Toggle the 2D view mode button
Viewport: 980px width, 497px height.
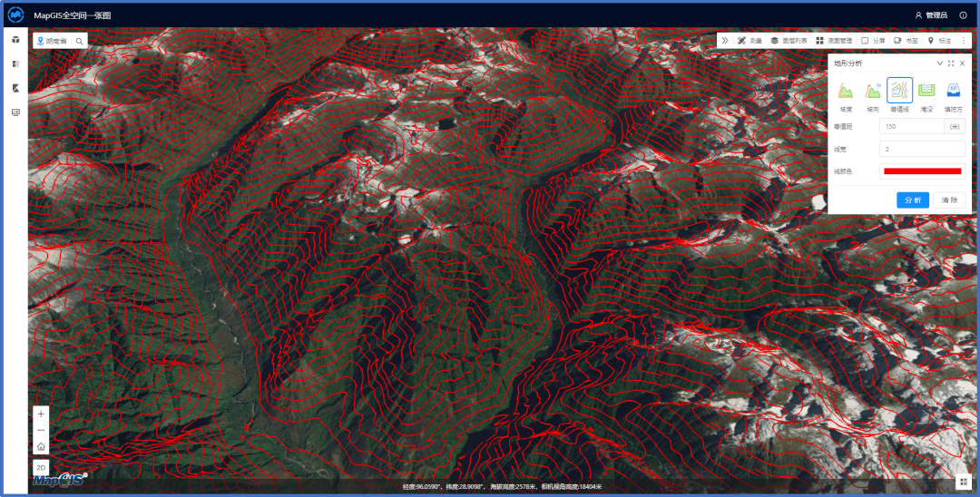coord(41,467)
